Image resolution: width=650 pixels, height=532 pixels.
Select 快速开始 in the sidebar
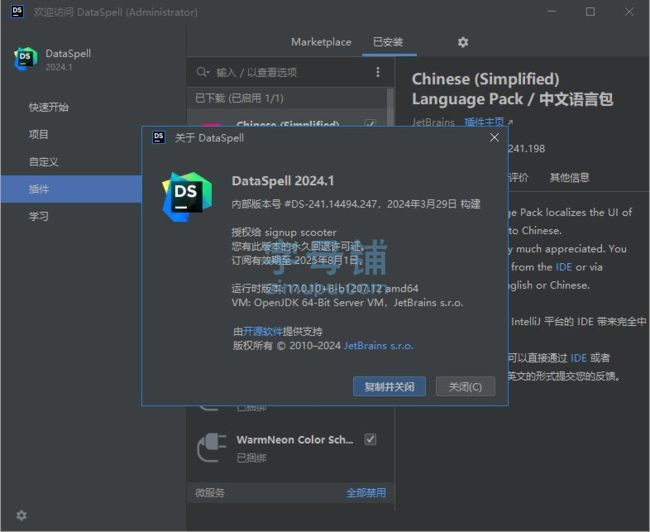[x=49, y=107]
